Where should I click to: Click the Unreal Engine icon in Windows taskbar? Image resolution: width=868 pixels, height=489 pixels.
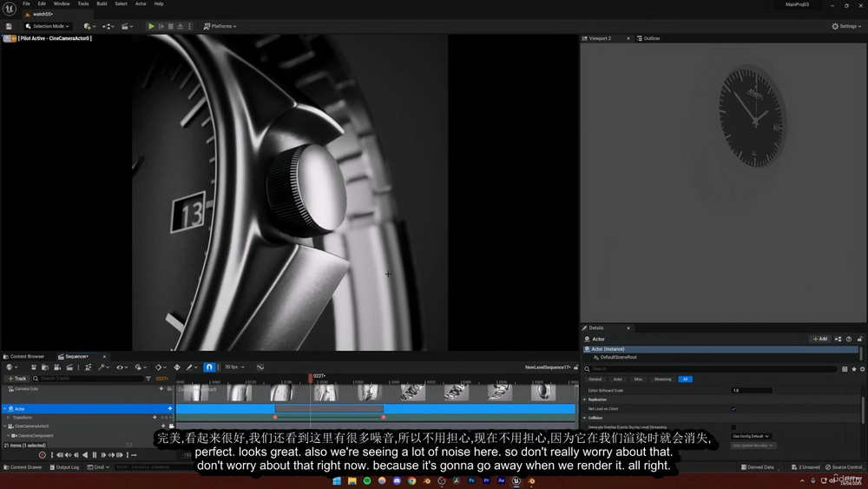tap(516, 480)
